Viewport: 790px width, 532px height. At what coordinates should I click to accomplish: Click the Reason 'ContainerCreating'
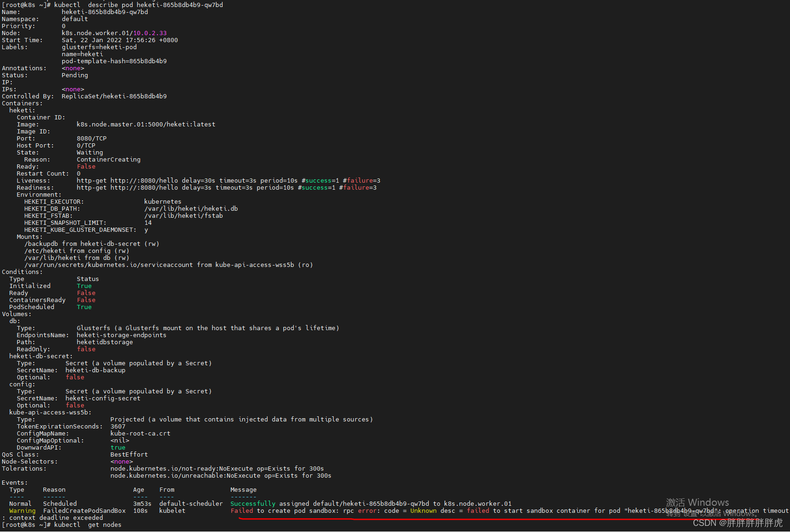click(109, 160)
